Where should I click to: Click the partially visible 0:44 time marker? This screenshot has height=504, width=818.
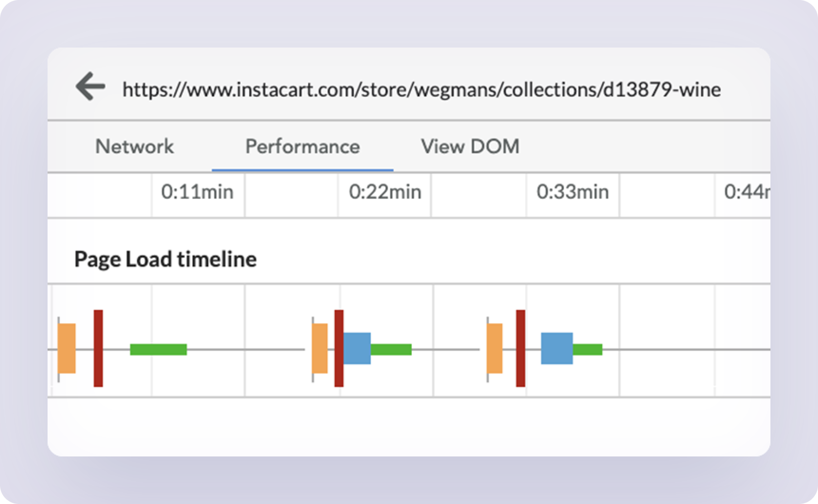747,192
